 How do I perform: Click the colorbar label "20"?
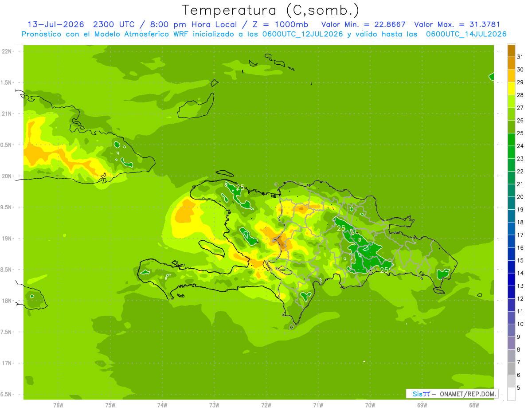[520, 197]
